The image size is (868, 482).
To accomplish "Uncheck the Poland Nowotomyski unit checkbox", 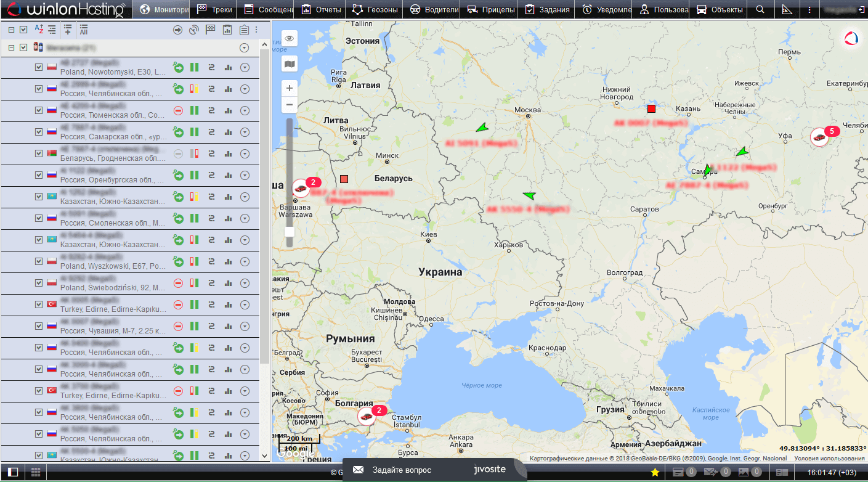I will click(39, 68).
